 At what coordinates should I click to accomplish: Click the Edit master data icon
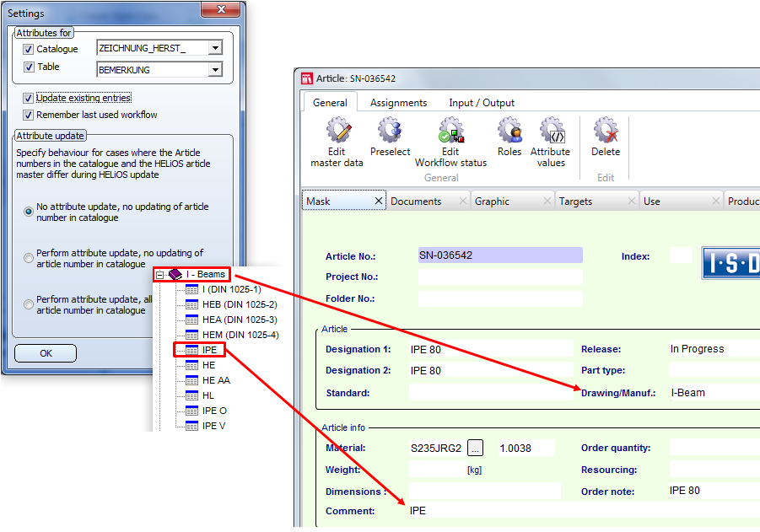(x=338, y=130)
